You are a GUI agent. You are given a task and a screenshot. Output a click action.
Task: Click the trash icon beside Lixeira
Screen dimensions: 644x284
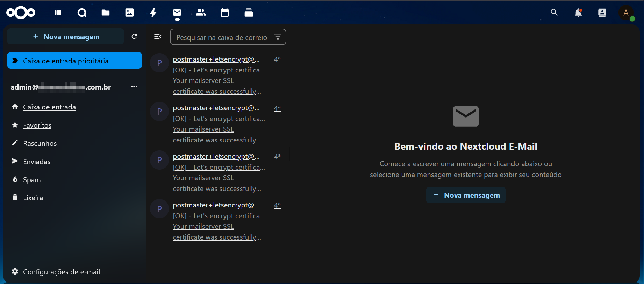[x=15, y=197]
